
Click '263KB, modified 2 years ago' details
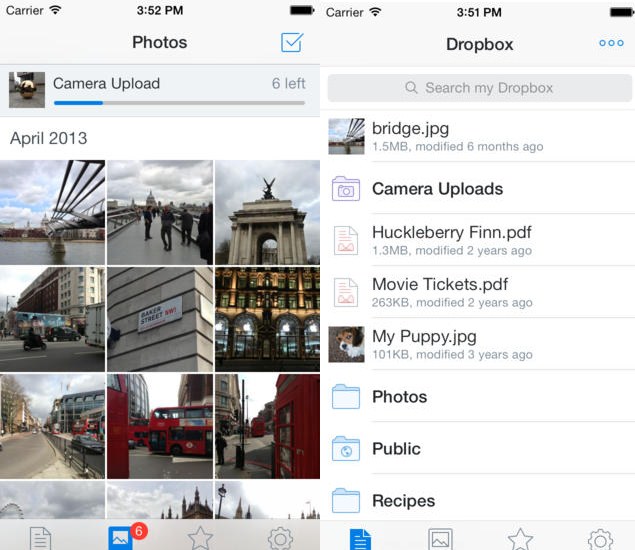(x=452, y=303)
